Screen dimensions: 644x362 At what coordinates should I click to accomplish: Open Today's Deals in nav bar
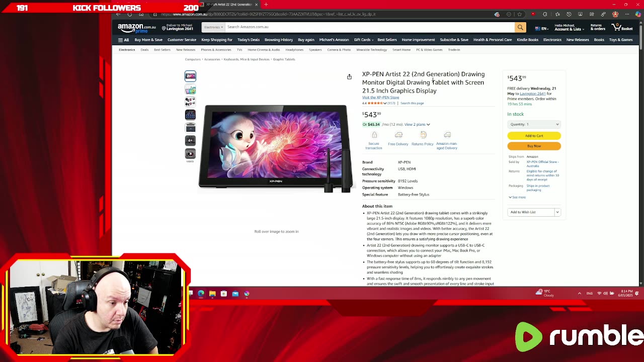[249, 40]
